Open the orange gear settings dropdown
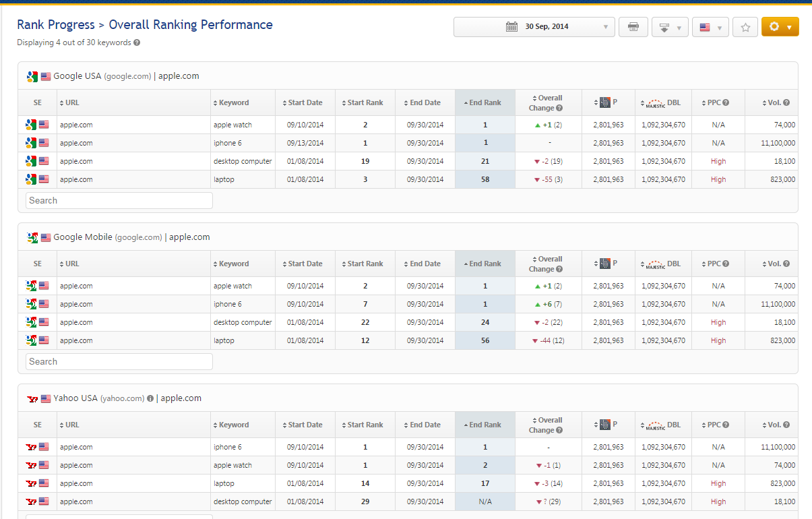812x519 pixels. 780,27
